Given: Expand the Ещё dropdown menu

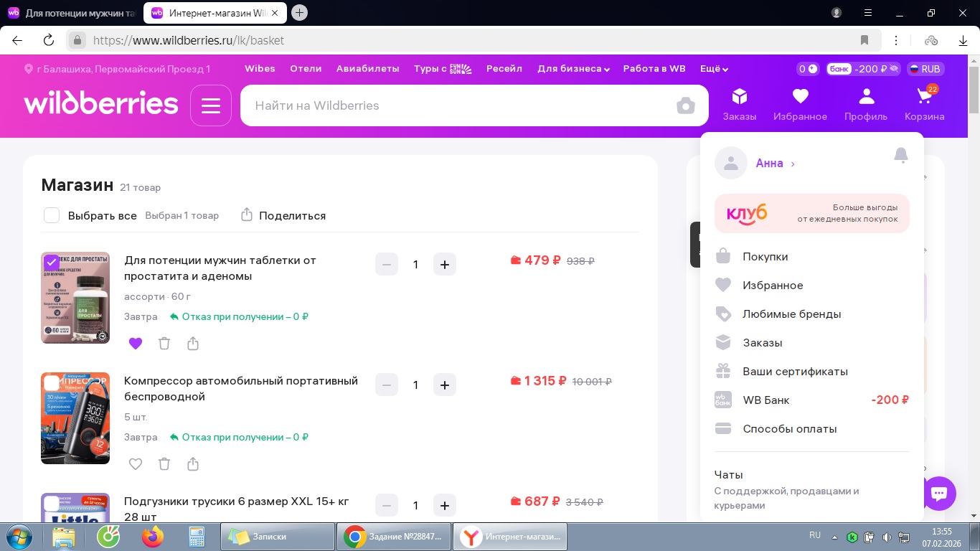Looking at the screenshot, I should (714, 69).
